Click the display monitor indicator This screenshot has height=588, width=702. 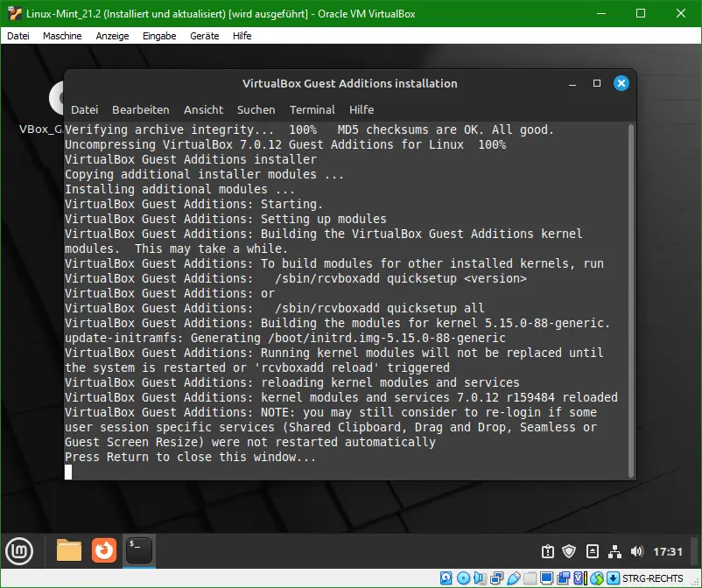click(x=547, y=578)
